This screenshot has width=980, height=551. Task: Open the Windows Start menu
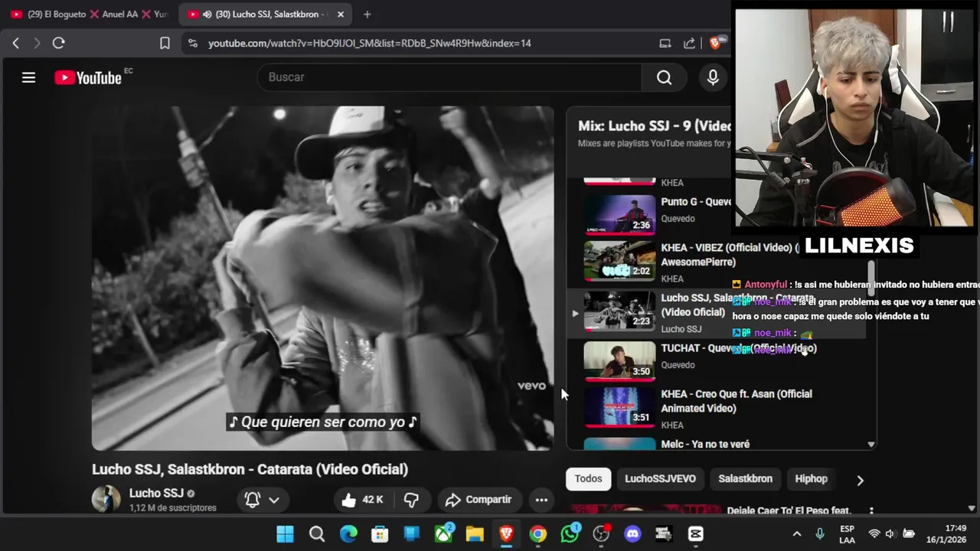click(285, 533)
